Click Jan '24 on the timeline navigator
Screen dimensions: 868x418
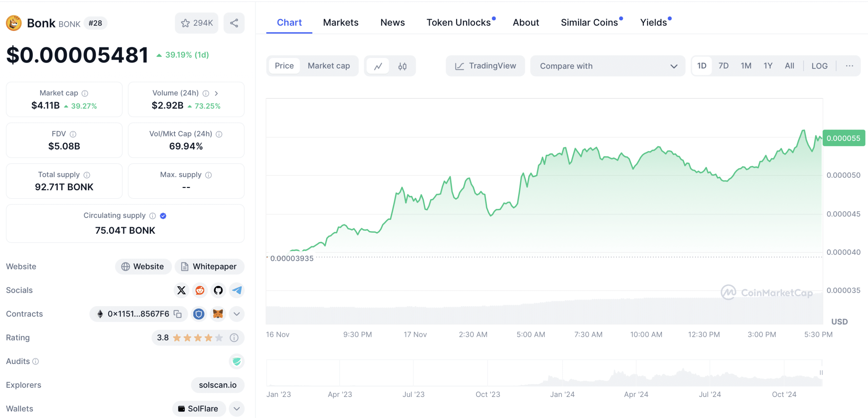tap(562, 395)
